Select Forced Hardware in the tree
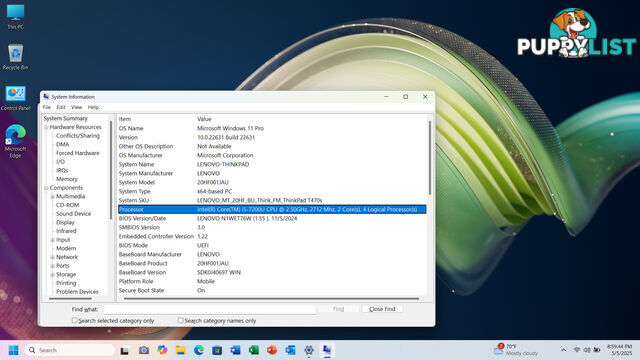The height and width of the screenshot is (360, 640). tap(78, 153)
